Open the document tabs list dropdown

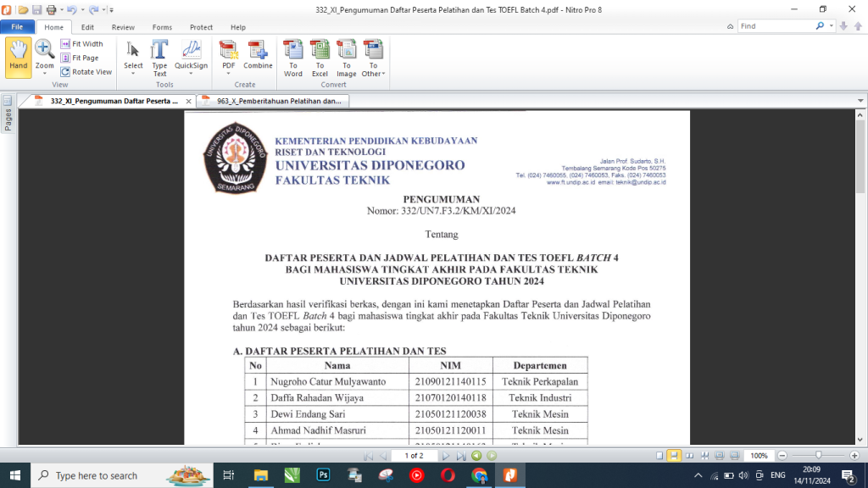click(860, 101)
